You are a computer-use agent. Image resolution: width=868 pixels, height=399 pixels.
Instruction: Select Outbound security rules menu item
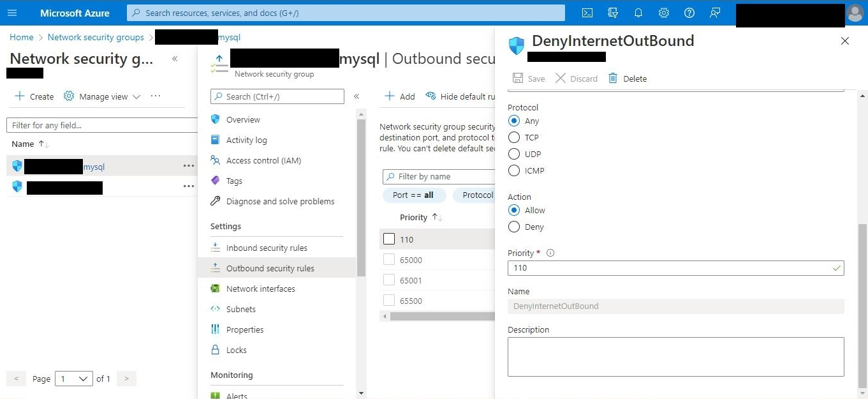click(277, 268)
